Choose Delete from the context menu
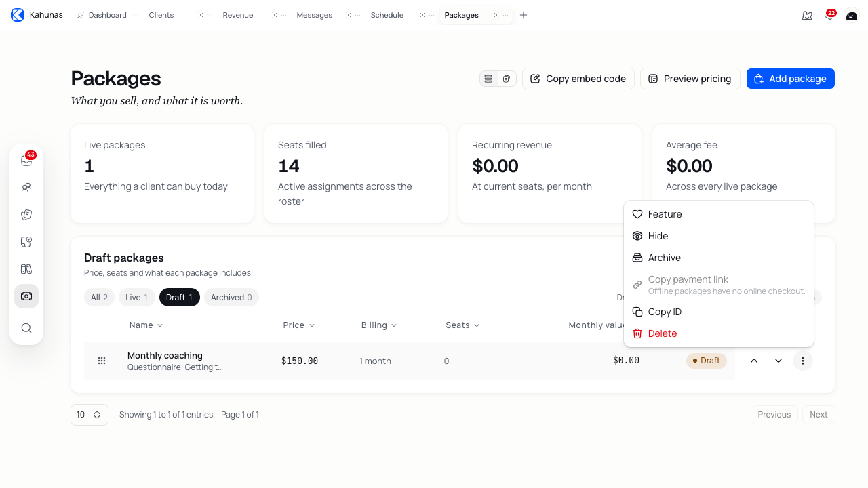 click(719, 333)
